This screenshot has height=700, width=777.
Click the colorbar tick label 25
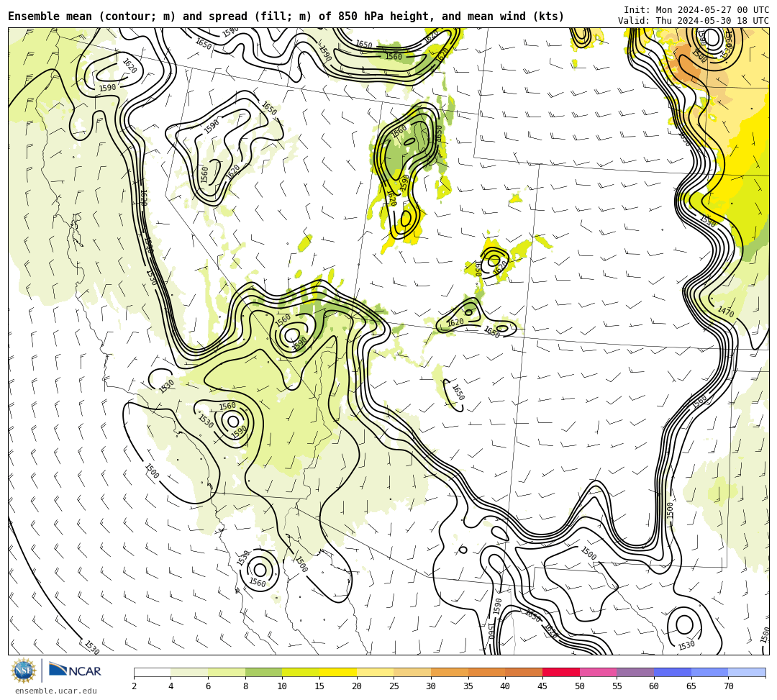394,686
